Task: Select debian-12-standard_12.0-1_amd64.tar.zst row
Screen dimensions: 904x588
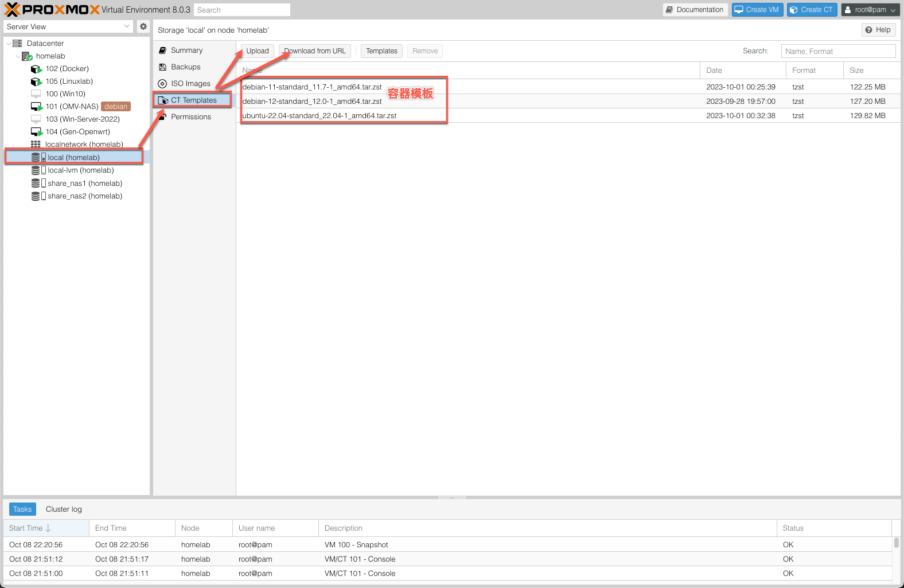Action: point(568,102)
